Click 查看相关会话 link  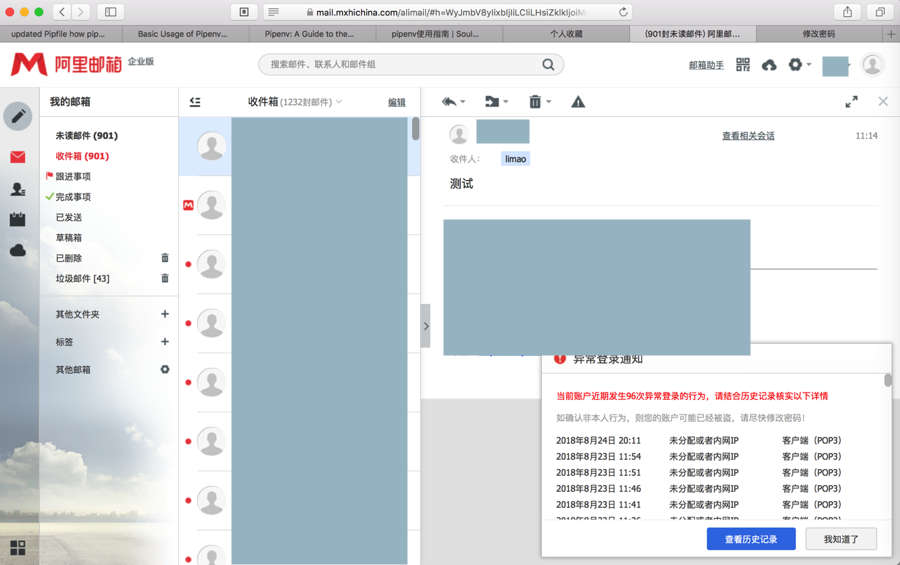(748, 136)
